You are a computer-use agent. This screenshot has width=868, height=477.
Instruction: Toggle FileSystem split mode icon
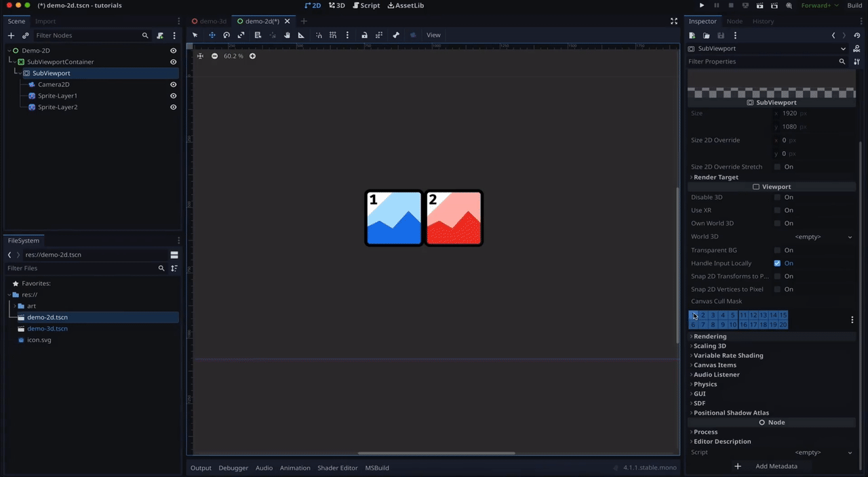[174, 255]
